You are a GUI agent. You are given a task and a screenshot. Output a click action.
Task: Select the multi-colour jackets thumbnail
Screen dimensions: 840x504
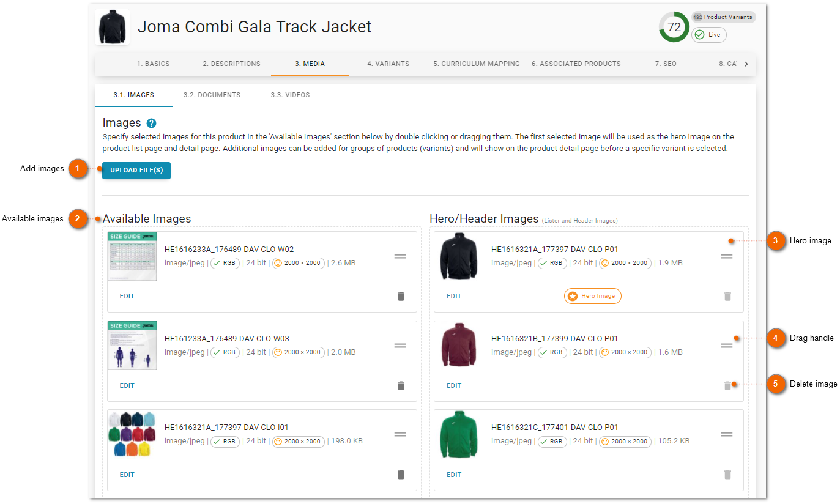[x=132, y=434]
